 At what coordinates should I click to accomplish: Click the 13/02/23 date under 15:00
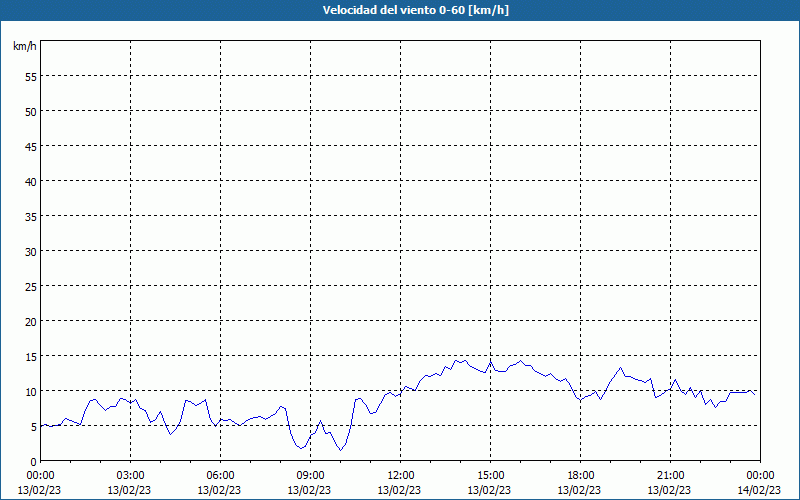(489, 490)
